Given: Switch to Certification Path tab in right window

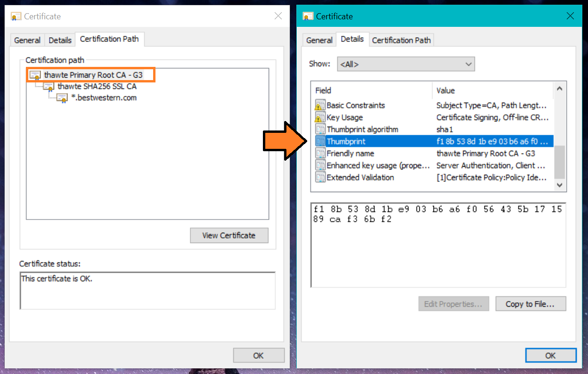Looking at the screenshot, I should coord(401,40).
